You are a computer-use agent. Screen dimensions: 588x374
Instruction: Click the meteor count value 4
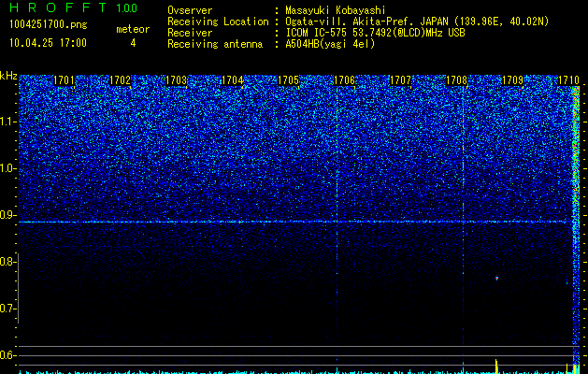[x=133, y=43]
